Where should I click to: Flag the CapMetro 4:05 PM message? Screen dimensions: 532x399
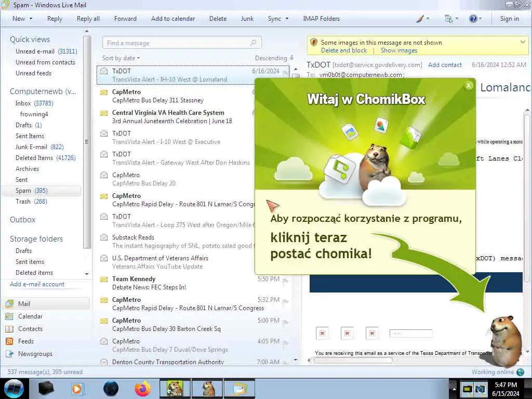(x=285, y=343)
